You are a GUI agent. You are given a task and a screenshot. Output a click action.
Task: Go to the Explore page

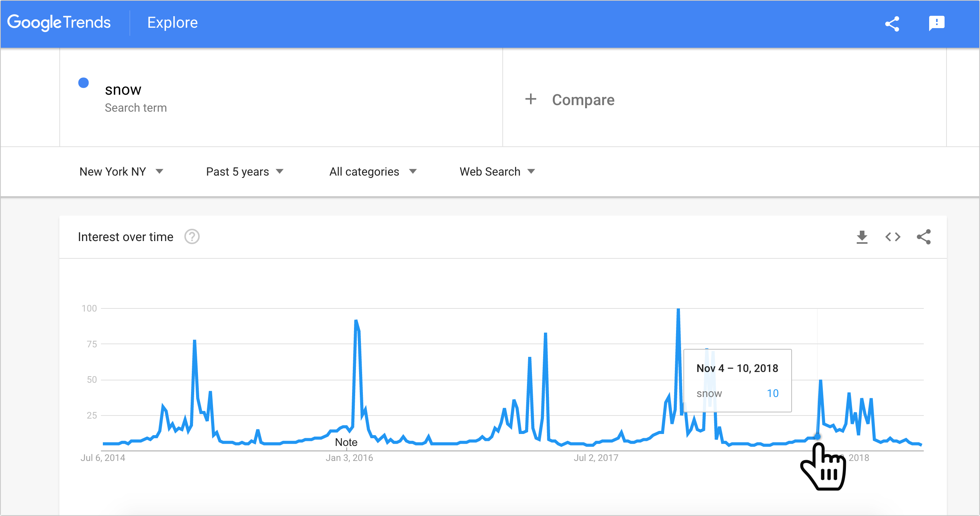point(172,23)
